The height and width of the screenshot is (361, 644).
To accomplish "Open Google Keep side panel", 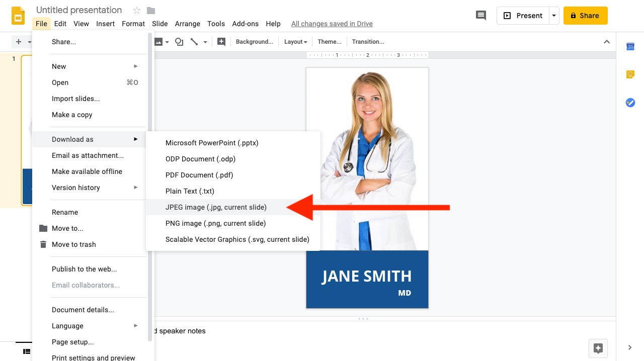I will click(x=630, y=74).
